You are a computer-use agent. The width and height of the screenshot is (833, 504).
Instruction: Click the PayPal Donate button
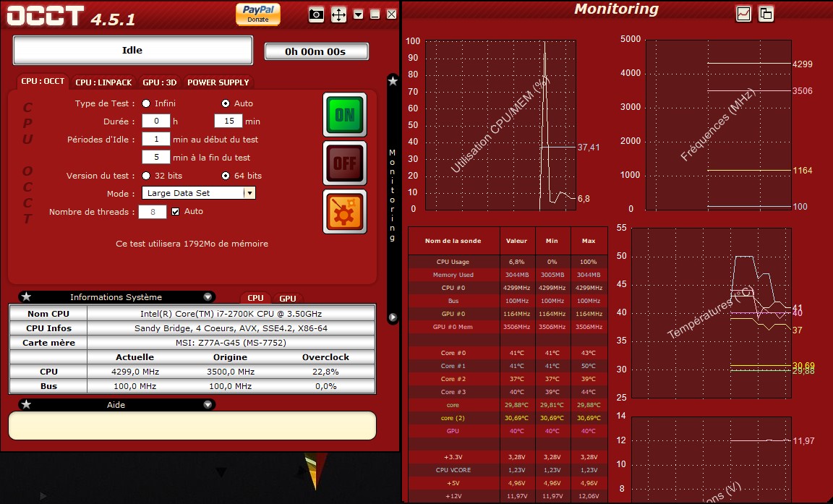(x=258, y=14)
